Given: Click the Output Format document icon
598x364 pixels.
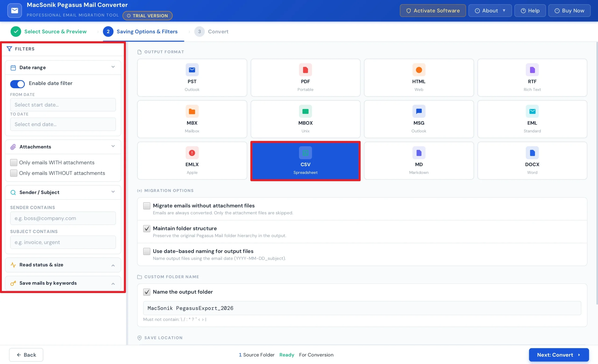Looking at the screenshot, I should (139, 52).
